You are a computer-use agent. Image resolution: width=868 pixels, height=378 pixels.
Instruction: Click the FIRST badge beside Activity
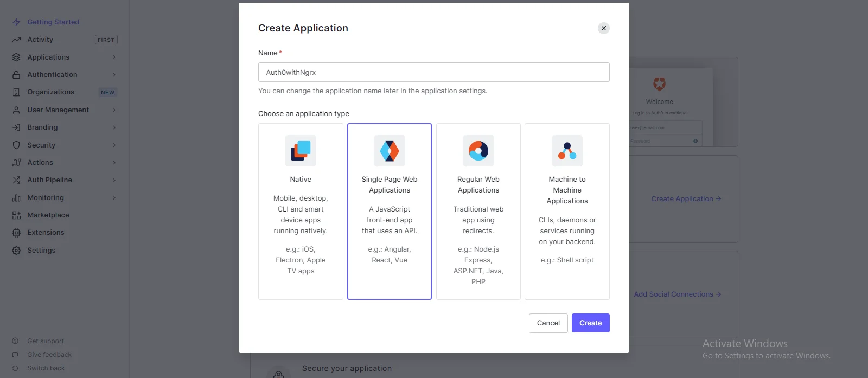pyautogui.click(x=106, y=40)
